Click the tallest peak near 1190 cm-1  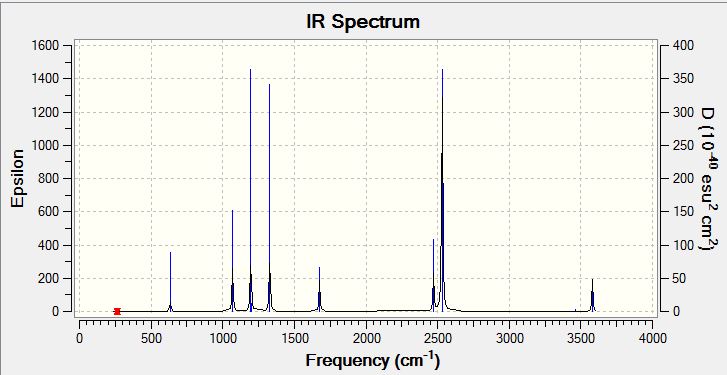(251, 191)
